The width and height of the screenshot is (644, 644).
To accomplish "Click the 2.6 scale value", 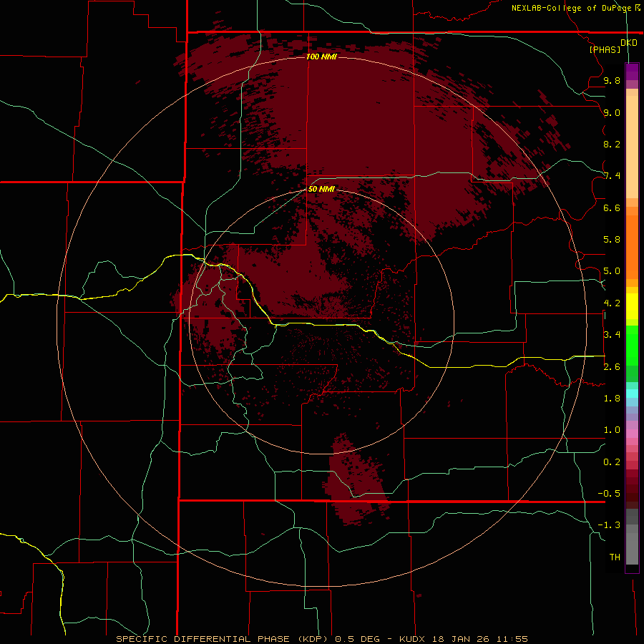I will point(612,367).
